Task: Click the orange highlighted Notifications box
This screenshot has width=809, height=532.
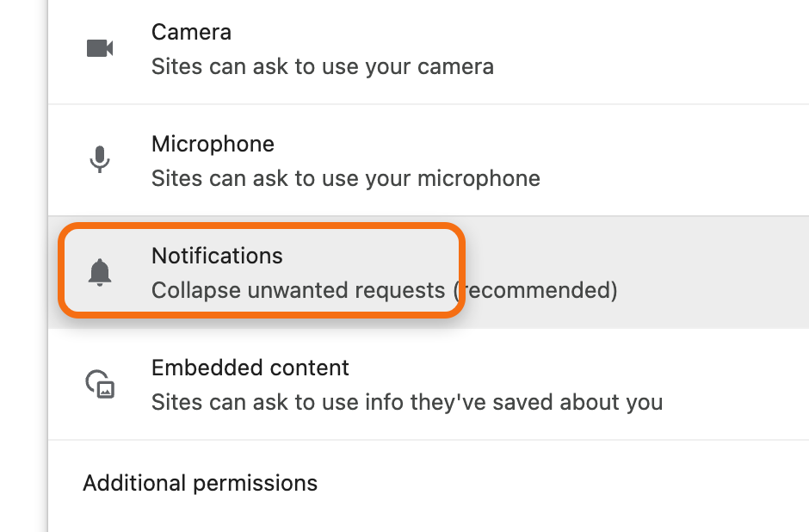Action: click(262, 270)
